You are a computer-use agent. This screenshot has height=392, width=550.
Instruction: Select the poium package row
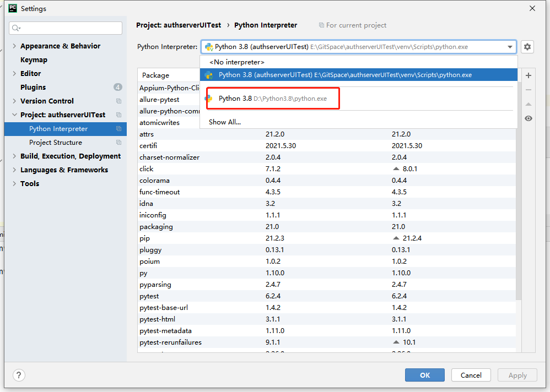click(327, 261)
